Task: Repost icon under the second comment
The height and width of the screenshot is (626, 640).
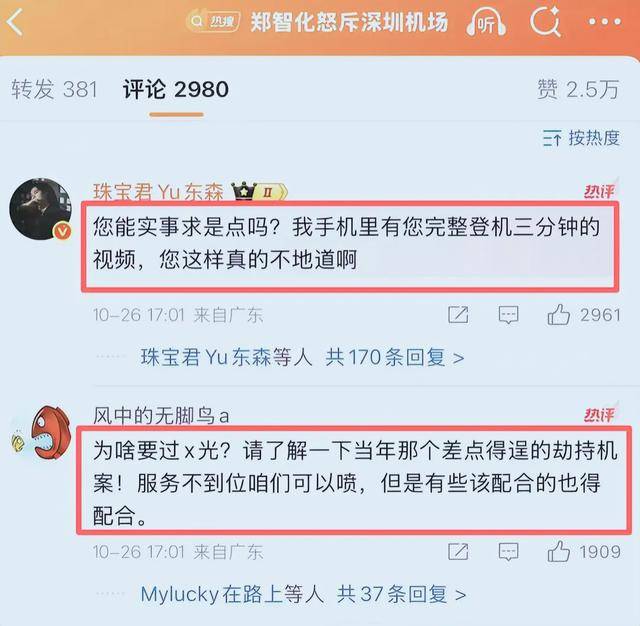Action: point(458,552)
